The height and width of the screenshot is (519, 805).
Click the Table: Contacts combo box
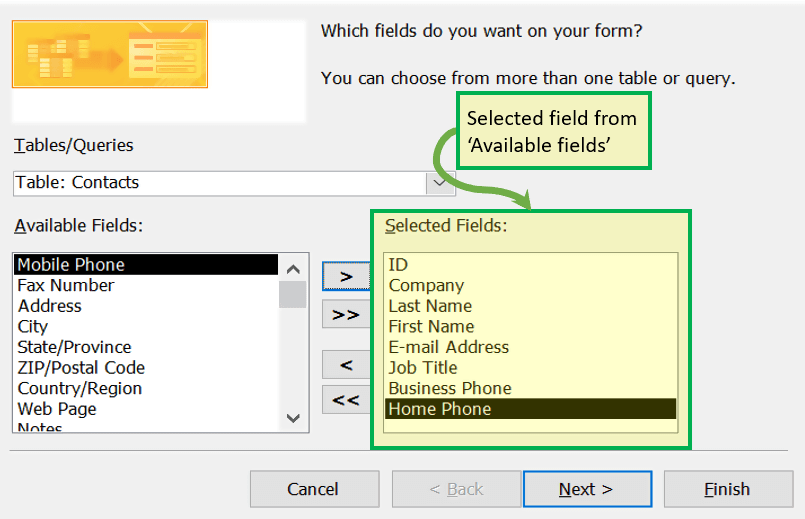(x=234, y=183)
